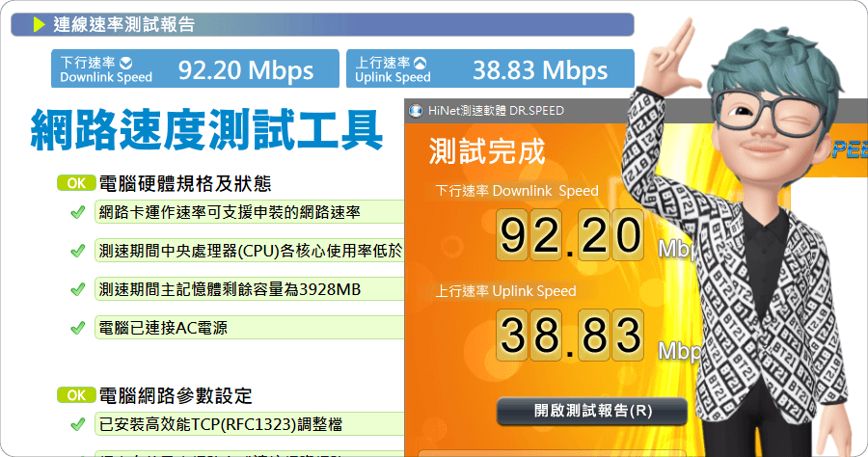Select the row 已安裝高效能TCP(RFC1323)調整檔
Image resolution: width=868 pixels, height=457 pixels.
(250, 424)
